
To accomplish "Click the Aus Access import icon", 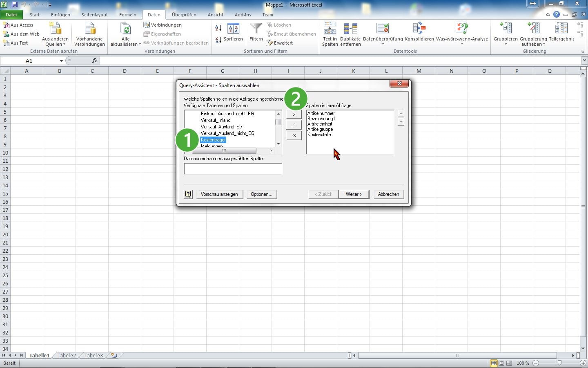I will pos(6,25).
